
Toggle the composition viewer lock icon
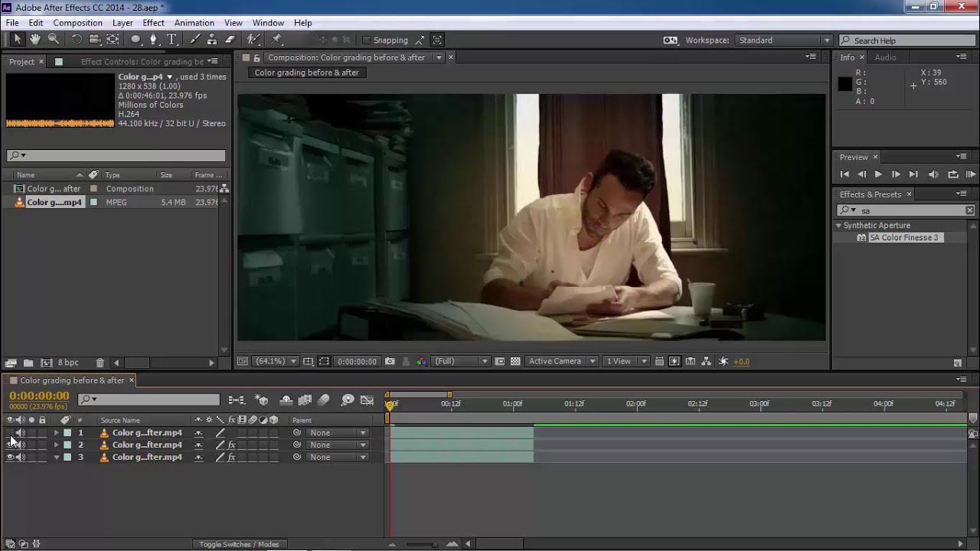257,57
